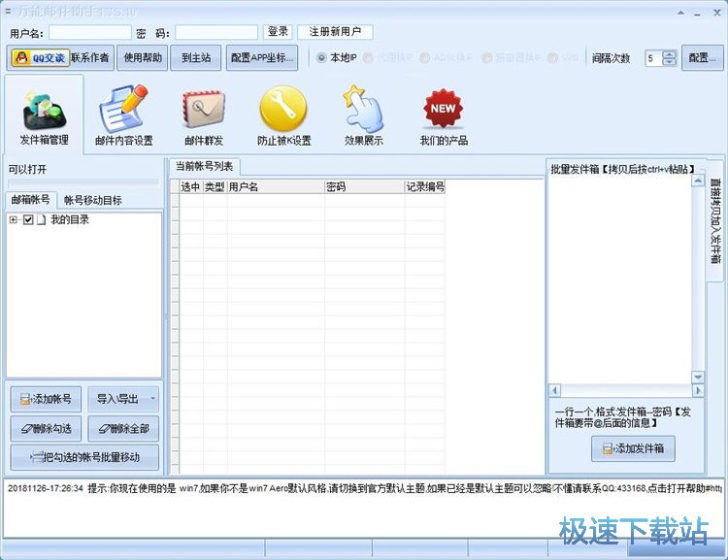This screenshot has height=560, width=728.
Task: Click the 密码 input field
Action: (x=216, y=32)
